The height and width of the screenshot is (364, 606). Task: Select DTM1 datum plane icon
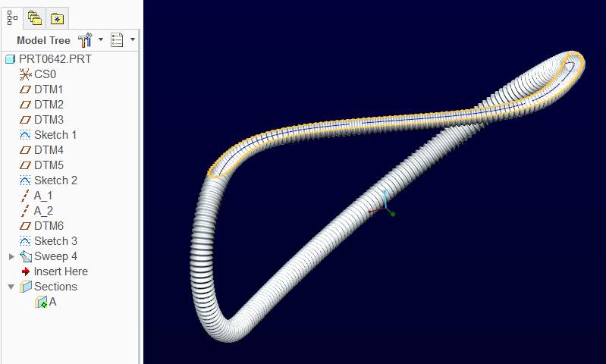25,89
